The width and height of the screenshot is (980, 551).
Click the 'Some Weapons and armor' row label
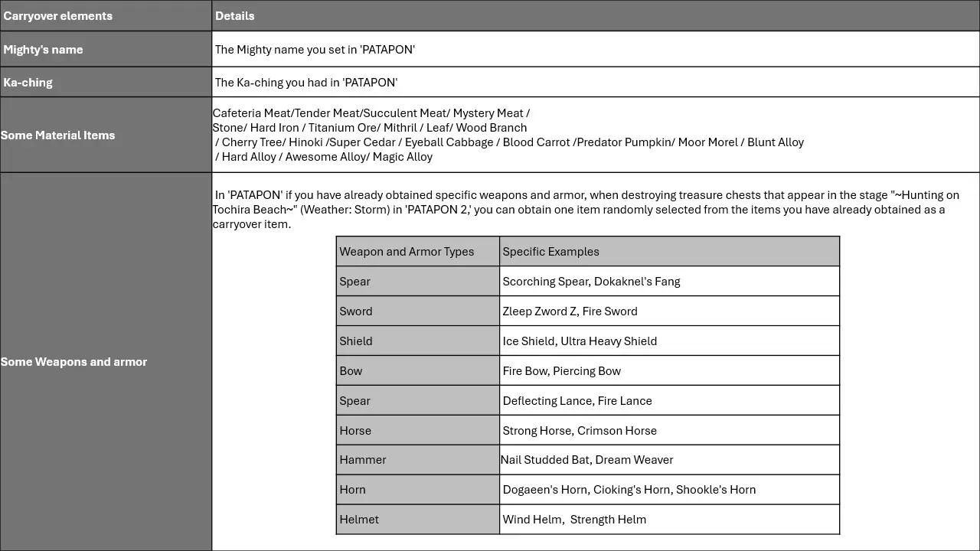[x=74, y=362]
